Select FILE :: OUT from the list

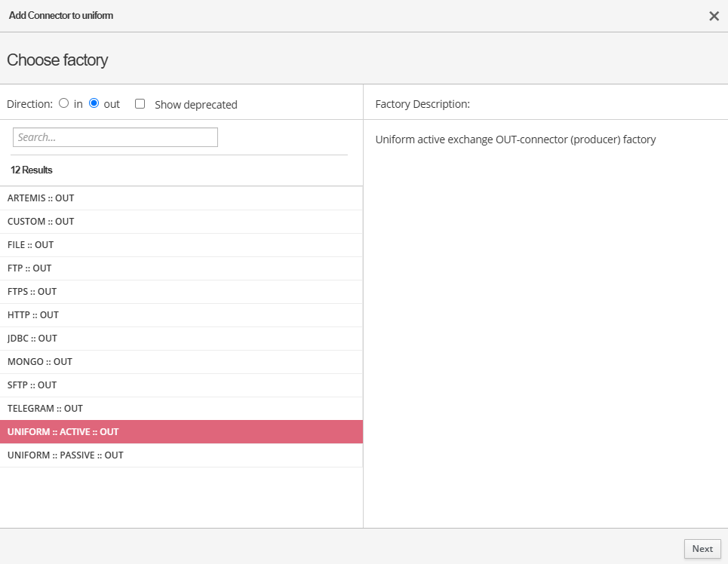click(30, 245)
